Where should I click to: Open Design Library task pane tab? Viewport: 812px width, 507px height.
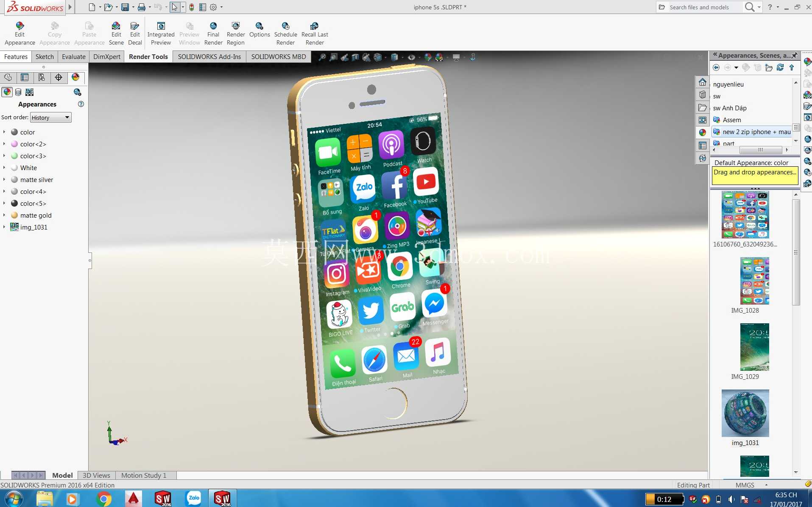[x=703, y=94]
